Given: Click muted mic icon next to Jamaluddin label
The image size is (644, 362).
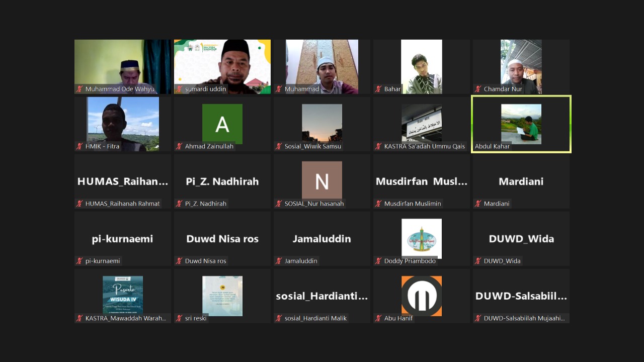Looking at the screenshot, I should pyautogui.click(x=279, y=261).
